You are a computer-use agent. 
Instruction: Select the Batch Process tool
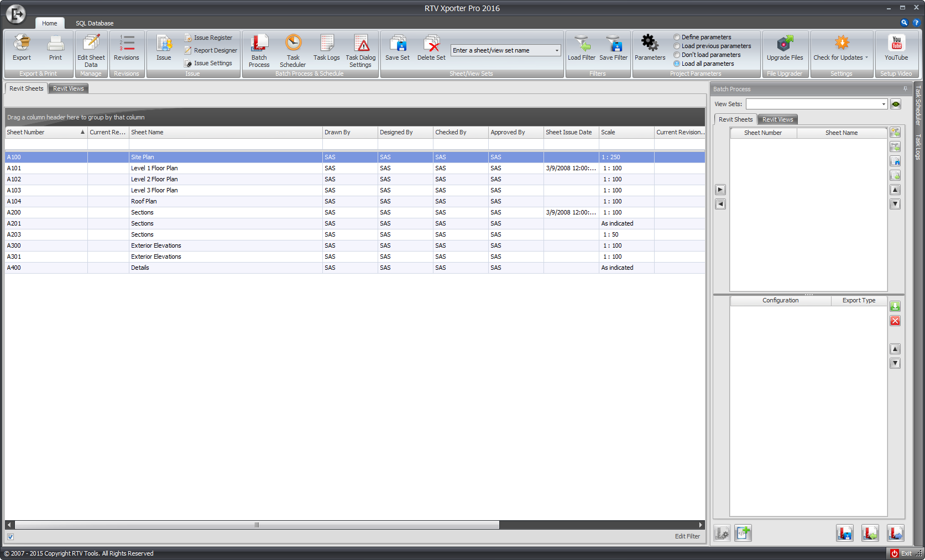pyautogui.click(x=259, y=50)
